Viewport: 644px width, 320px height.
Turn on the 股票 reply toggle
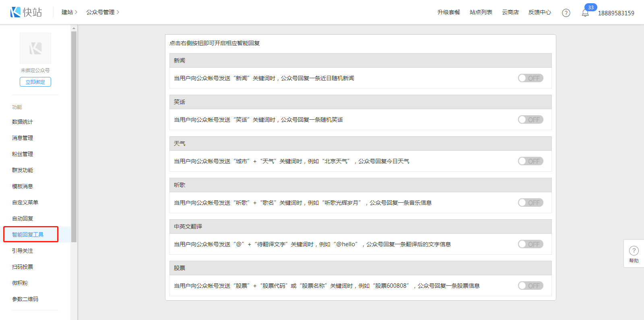coord(530,286)
